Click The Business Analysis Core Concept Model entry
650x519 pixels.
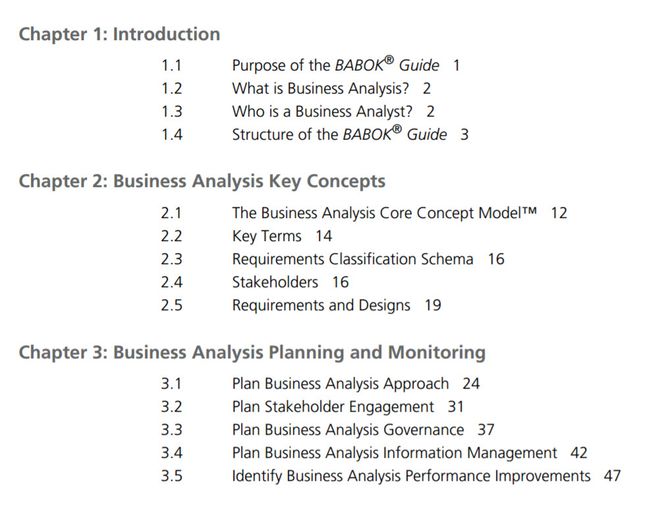(x=384, y=213)
